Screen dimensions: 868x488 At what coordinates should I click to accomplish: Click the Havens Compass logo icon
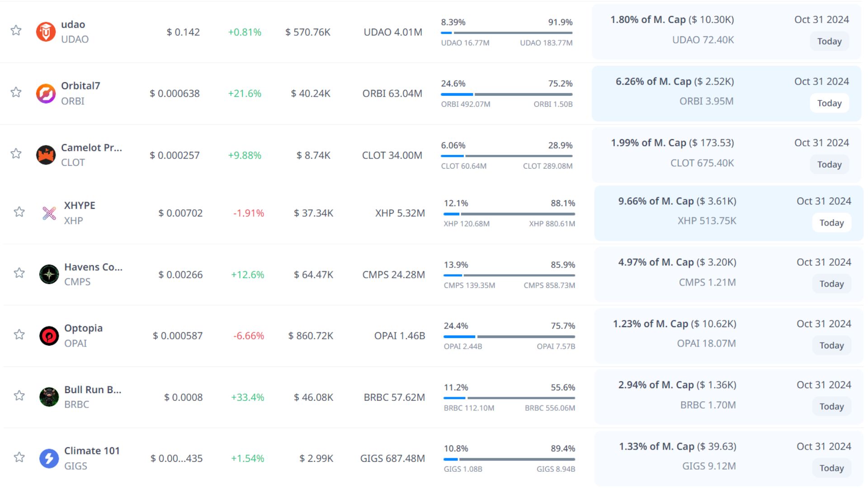[x=49, y=274]
